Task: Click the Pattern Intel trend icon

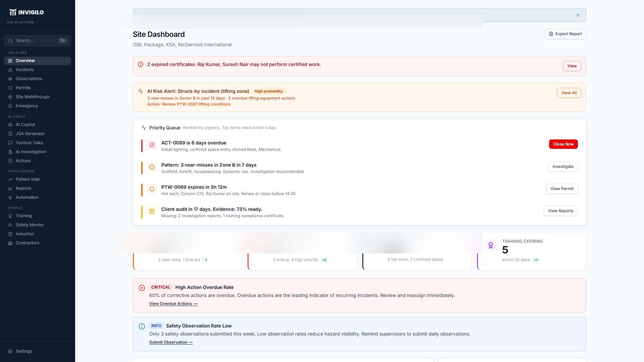Action: (x=10, y=180)
